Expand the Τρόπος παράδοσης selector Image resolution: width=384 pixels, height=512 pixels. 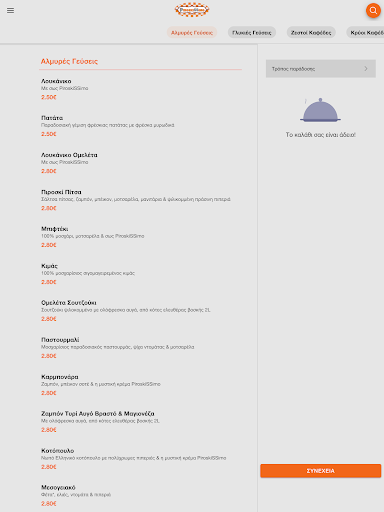pos(321,69)
